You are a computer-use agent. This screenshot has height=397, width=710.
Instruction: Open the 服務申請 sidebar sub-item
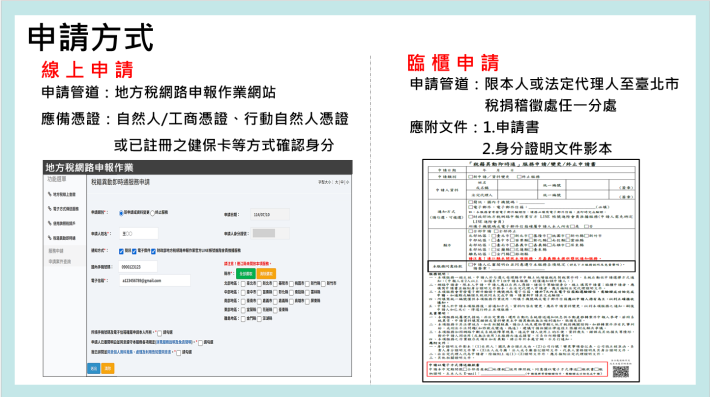(56, 251)
